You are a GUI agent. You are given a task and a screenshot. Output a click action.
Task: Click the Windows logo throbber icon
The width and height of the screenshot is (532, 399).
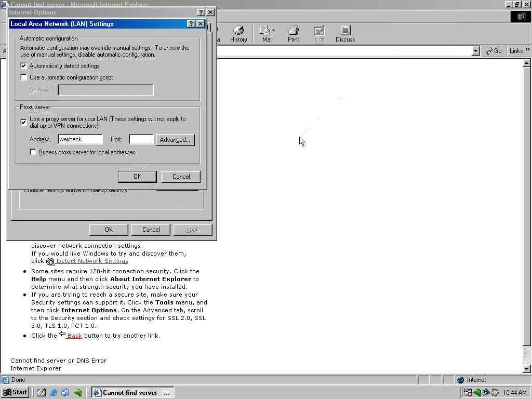521,17
